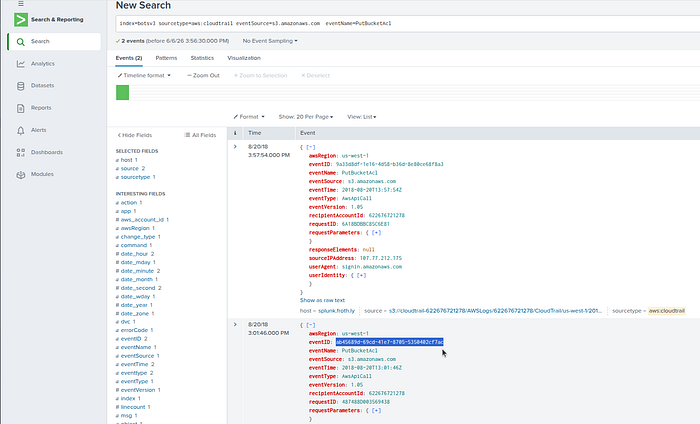Image resolution: width=700 pixels, height=424 pixels.
Task: Switch to the Statistics tab
Action: (x=202, y=58)
